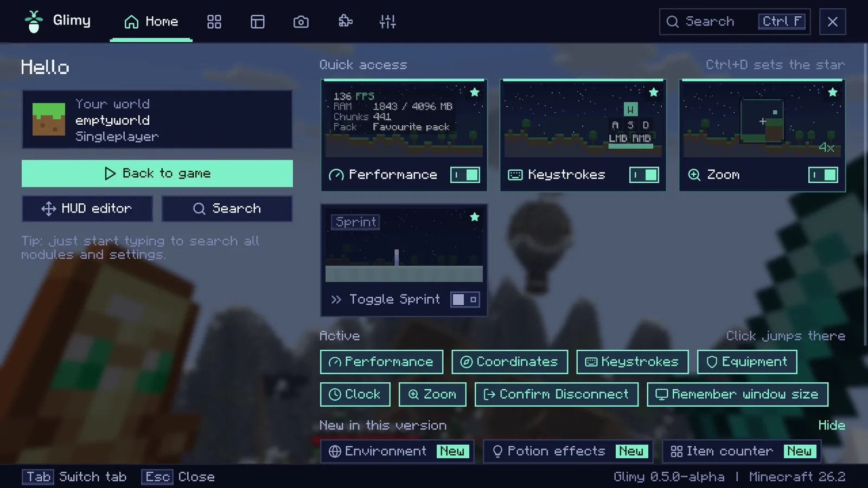868x488 pixels.
Task: Jump to active Zoom module chip
Action: pos(432,394)
